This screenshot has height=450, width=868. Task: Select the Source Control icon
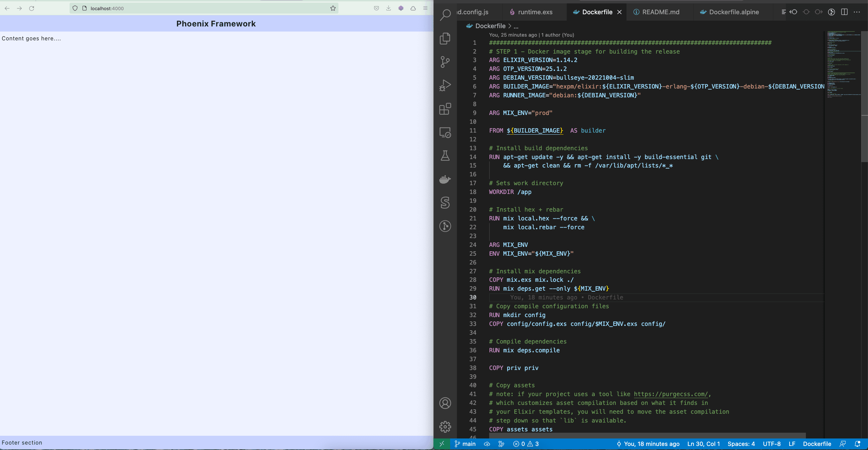tap(445, 61)
